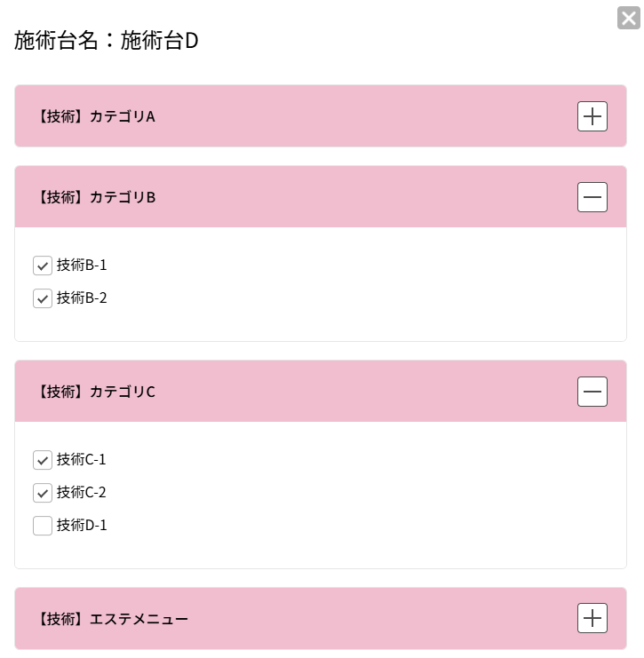Click the 技術B-1 label text
The width and height of the screenshot is (644, 658).
point(82,265)
